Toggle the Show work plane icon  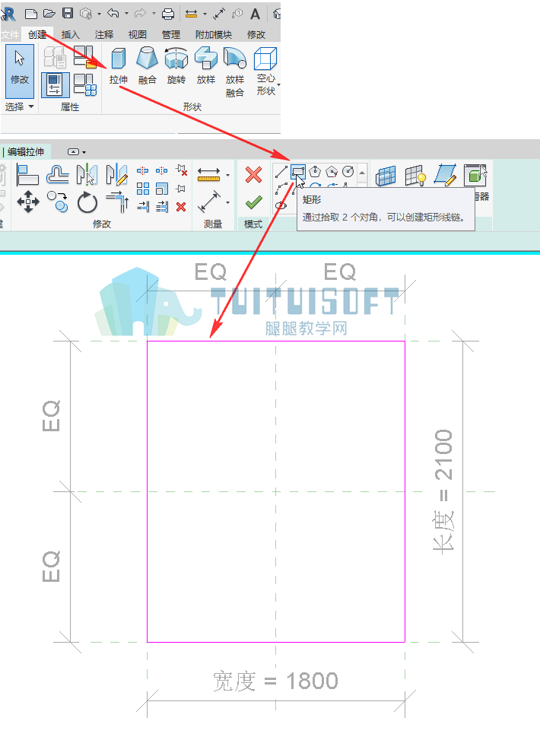pos(415,176)
